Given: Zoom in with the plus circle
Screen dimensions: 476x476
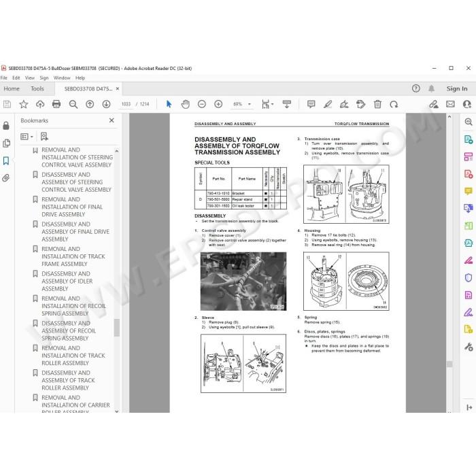Looking at the screenshot, I should (x=218, y=105).
